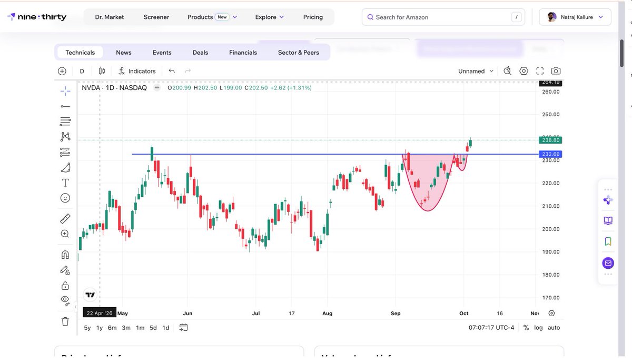632x364 pixels.
Task: Open the Sector & Peers tab
Action: 299,53
